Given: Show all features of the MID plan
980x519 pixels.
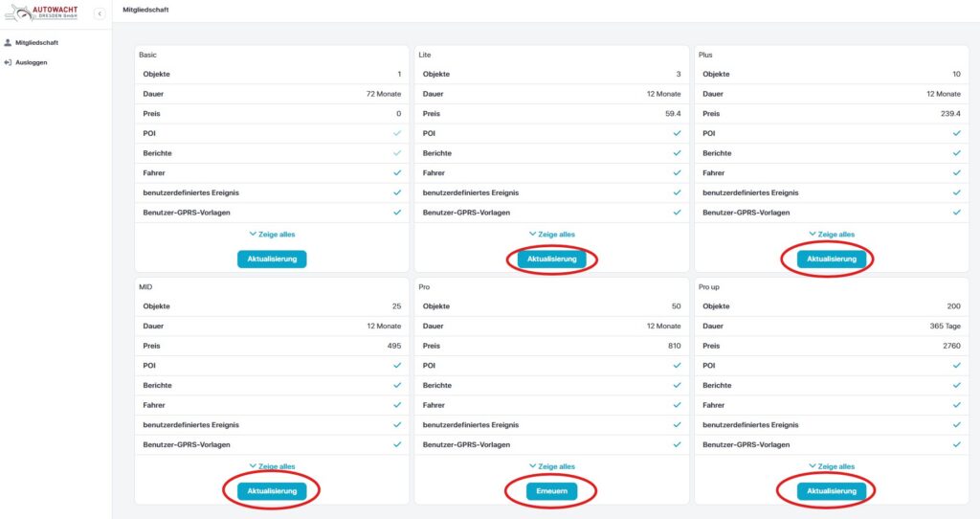Looking at the screenshot, I should click(272, 466).
